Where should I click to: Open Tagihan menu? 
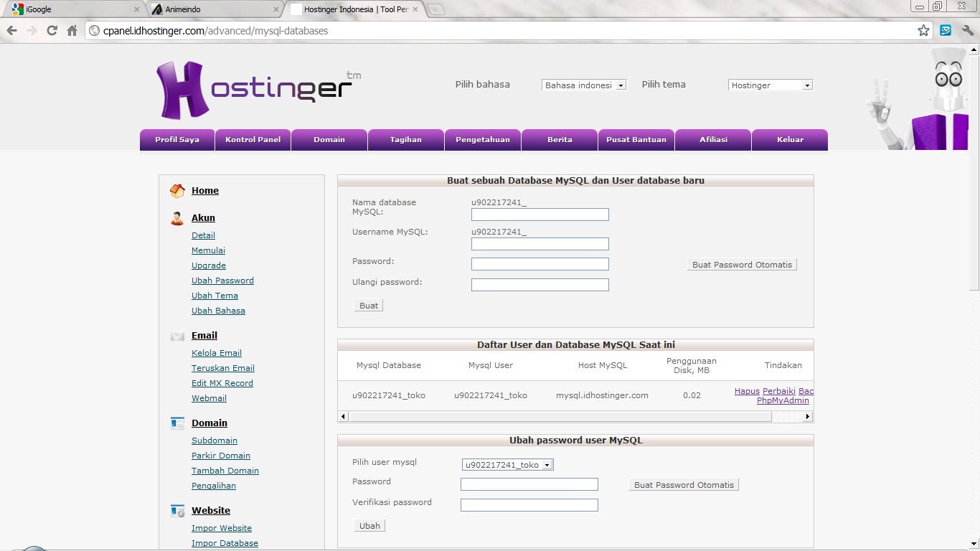click(406, 140)
